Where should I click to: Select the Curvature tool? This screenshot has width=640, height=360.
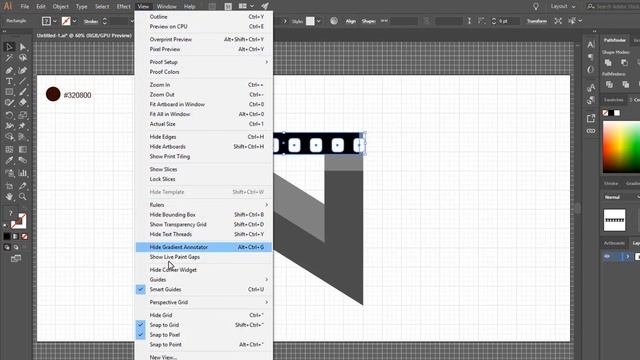[x=23, y=70]
